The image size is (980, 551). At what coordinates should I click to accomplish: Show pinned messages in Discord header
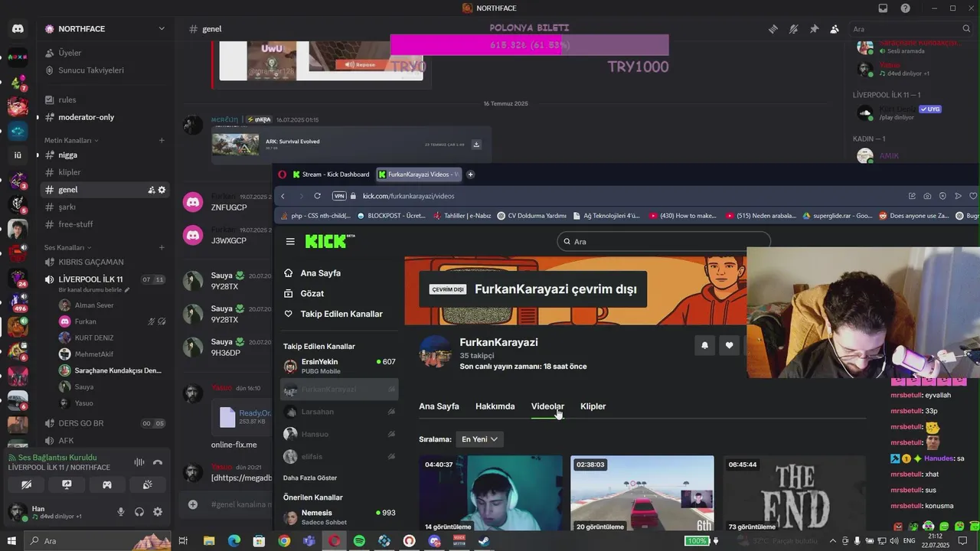(x=814, y=29)
